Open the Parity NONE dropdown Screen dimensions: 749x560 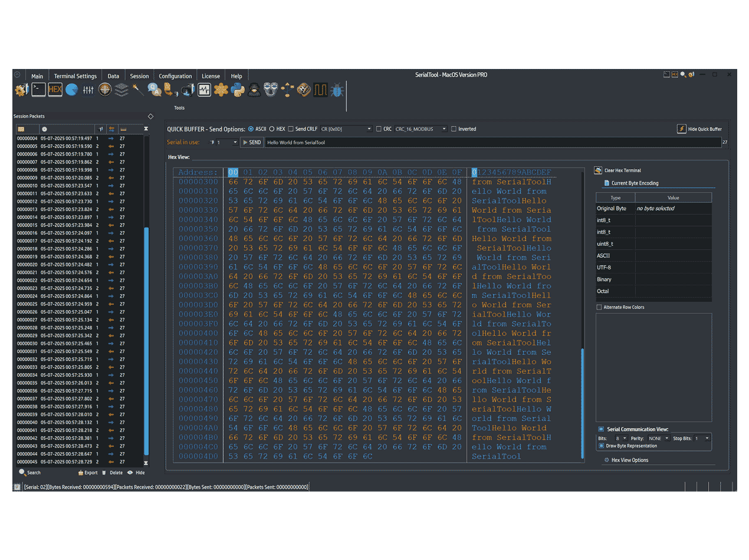click(659, 439)
